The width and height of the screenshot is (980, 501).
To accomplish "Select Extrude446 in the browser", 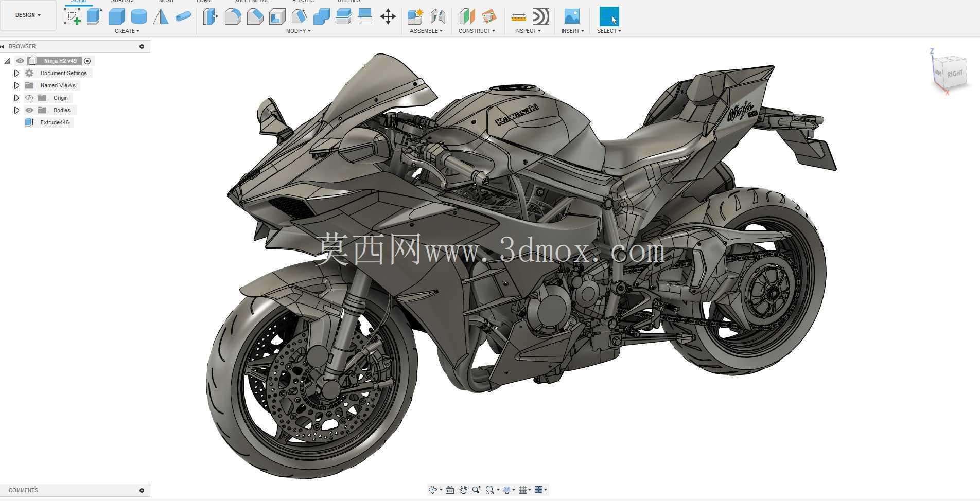I will [55, 122].
